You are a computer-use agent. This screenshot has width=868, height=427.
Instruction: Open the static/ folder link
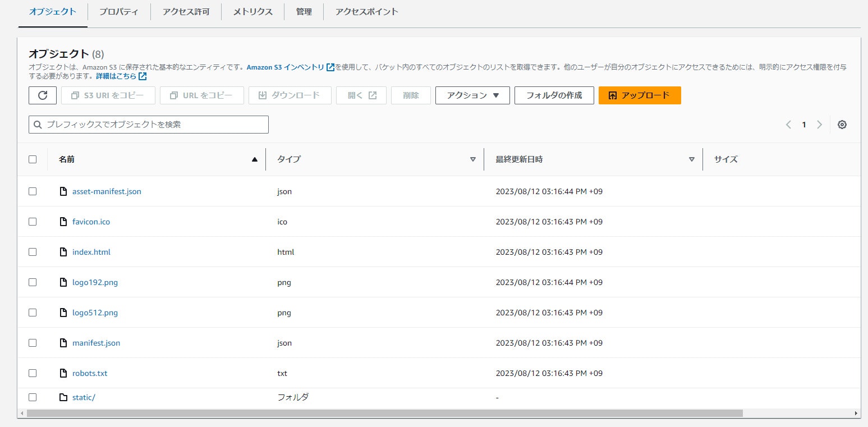coord(84,397)
